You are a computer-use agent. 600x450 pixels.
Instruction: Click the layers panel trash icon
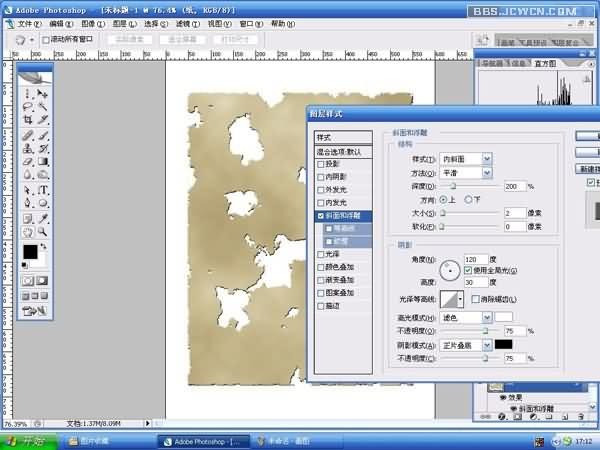tap(581, 417)
